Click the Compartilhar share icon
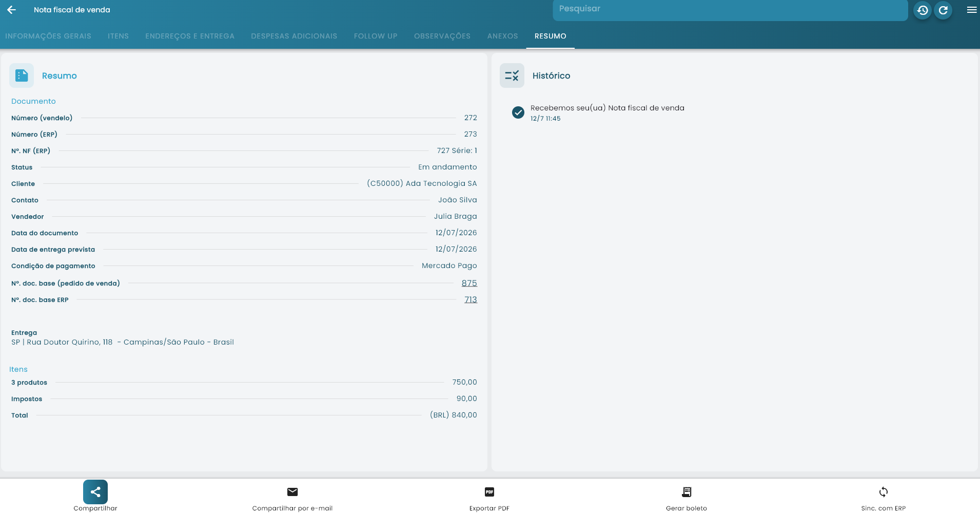Image resolution: width=980 pixels, height=513 pixels. point(95,492)
